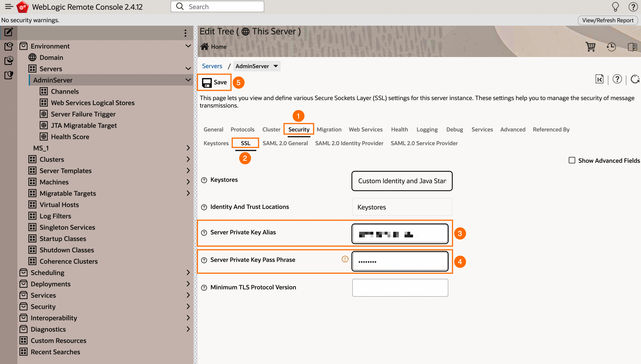Open the navigation tree kebab menu
Image resolution: width=641 pixels, height=364 pixels.
[185, 33]
